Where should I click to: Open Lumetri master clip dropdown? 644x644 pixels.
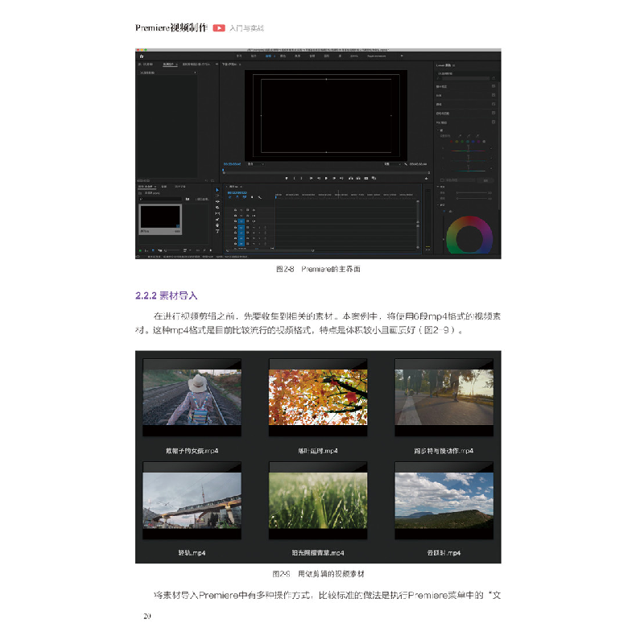pyautogui.click(x=466, y=78)
